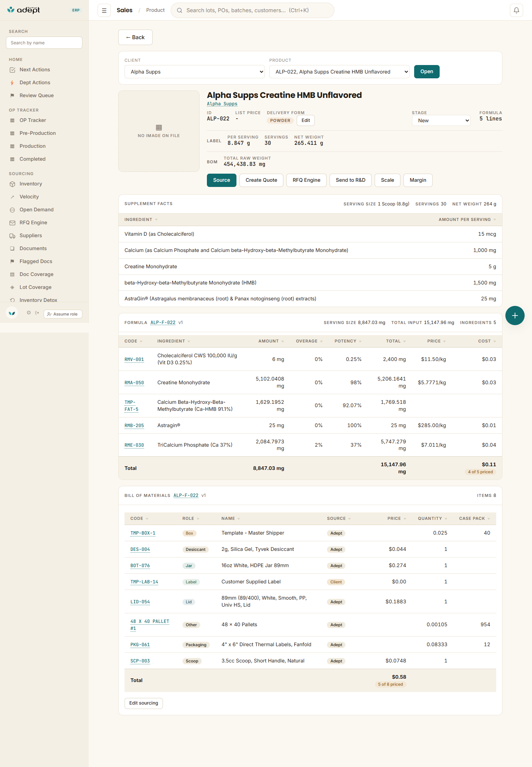
Task: Click the Documents icon in sidebar
Action: coord(12,249)
